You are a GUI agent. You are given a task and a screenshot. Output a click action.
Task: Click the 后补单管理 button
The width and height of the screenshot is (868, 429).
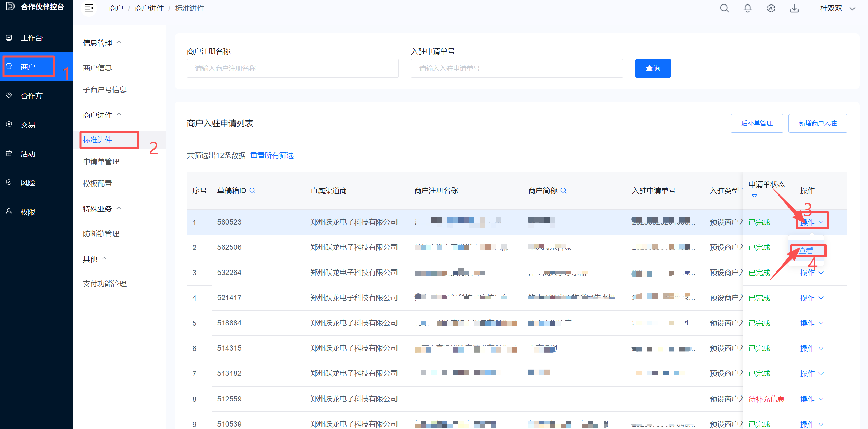(757, 123)
